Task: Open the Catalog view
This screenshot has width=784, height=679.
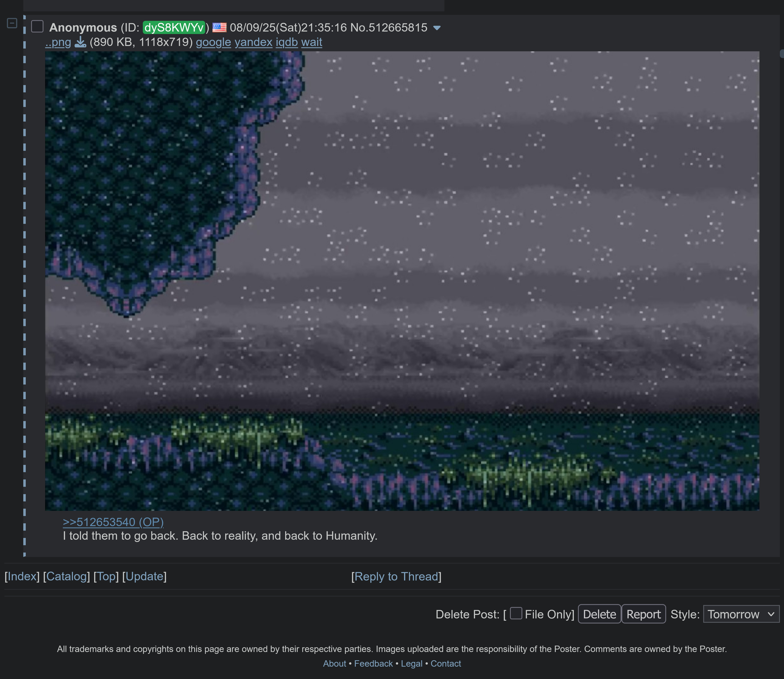Action: (x=66, y=576)
